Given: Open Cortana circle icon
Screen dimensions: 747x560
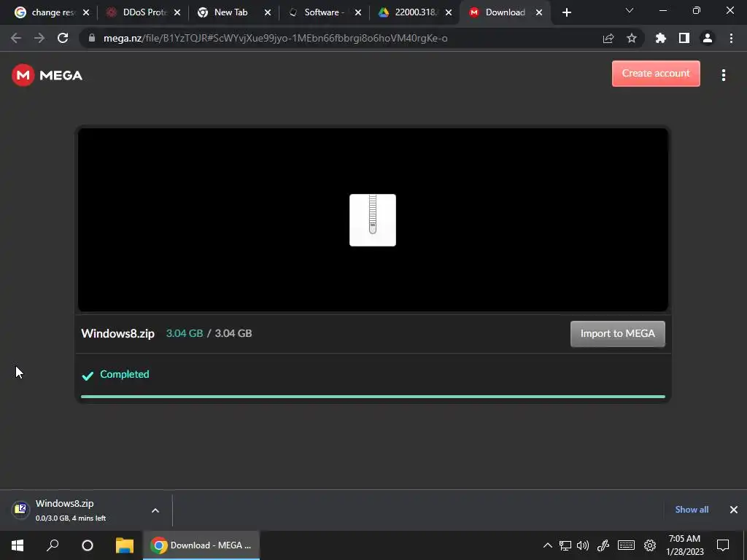Looking at the screenshot, I should [x=88, y=545].
